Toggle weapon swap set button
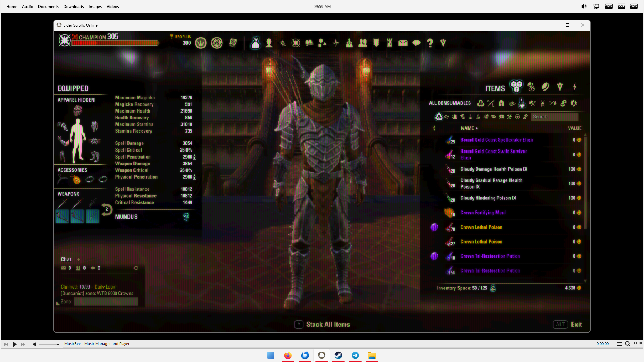The height and width of the screenshot is (362, 644). [107, 209]
